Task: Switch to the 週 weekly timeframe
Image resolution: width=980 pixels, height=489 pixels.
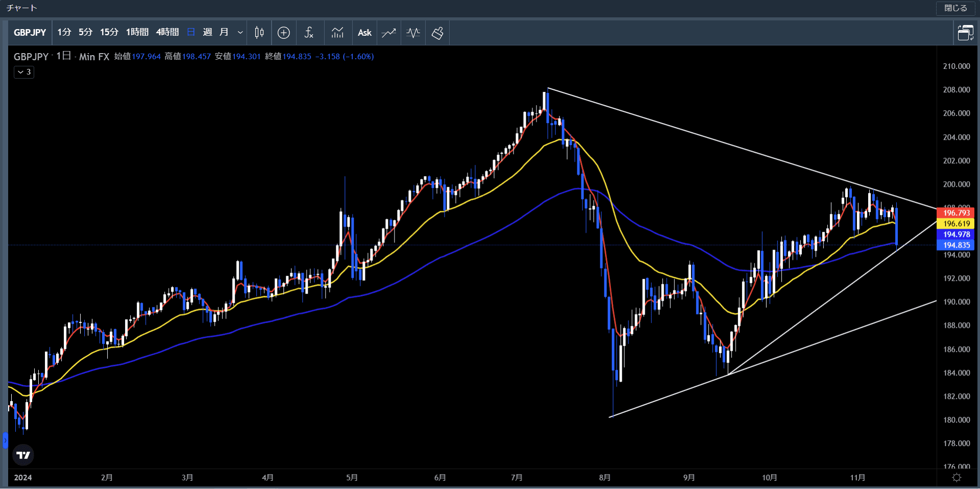Action: (207, 33)
